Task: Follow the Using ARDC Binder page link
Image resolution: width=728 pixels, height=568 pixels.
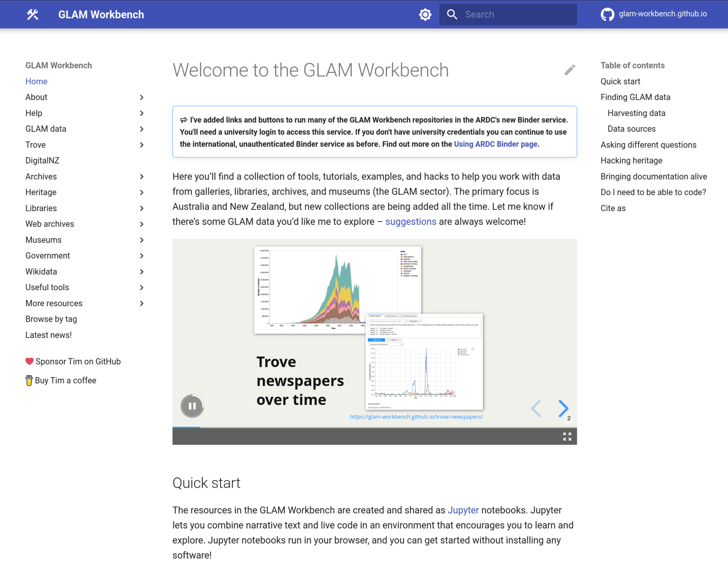Action: [495, 144]
